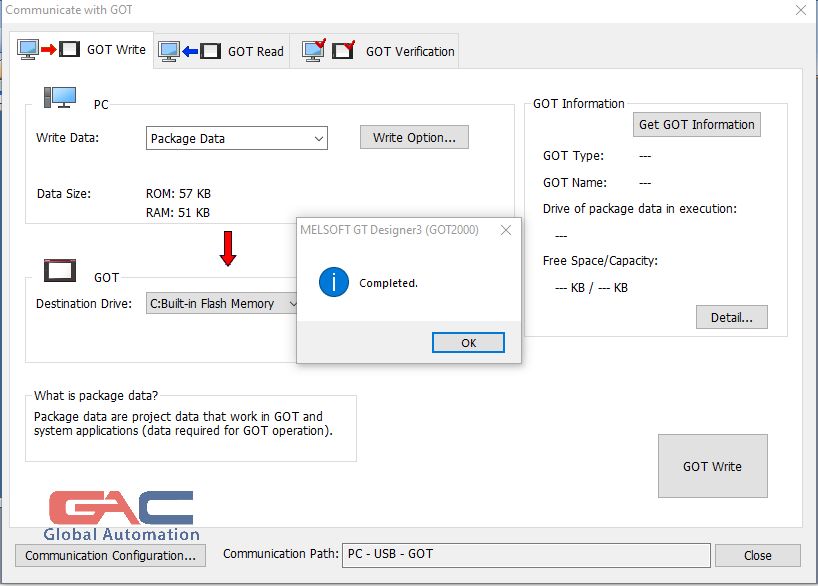Open Detail for GOT free space
818x586 pixels.
(731, 317)
